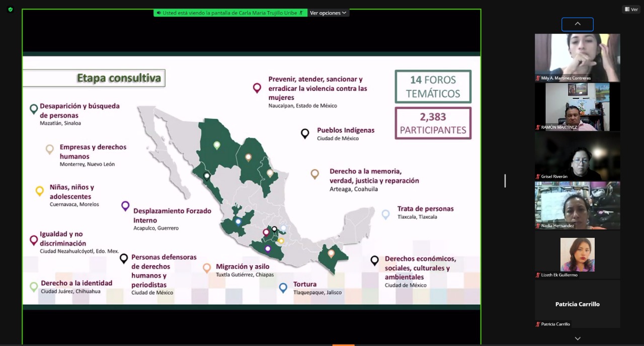The height and width of the screenshot is (346, 644).
Task: Click the muted mic icon for Lizeth Ek Guillermo
Action: point(538,275)
